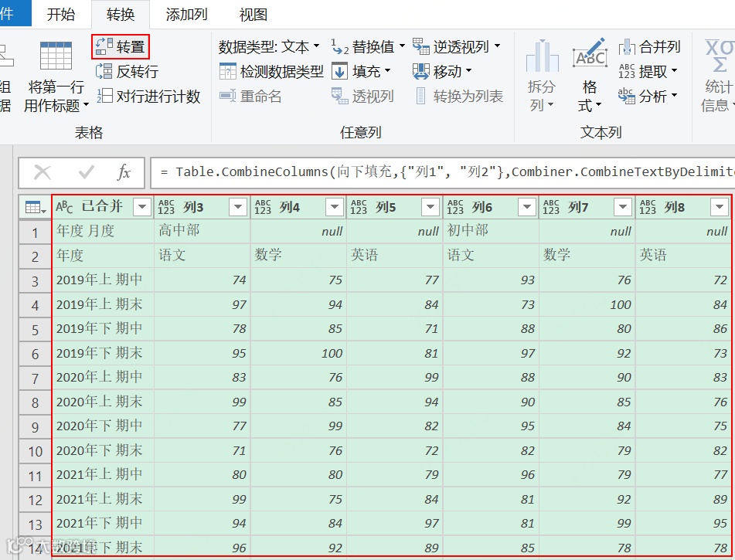This screenshot has width=735, height=560.
Task: Click in the formula bar text field
Action: click(443, 172)
